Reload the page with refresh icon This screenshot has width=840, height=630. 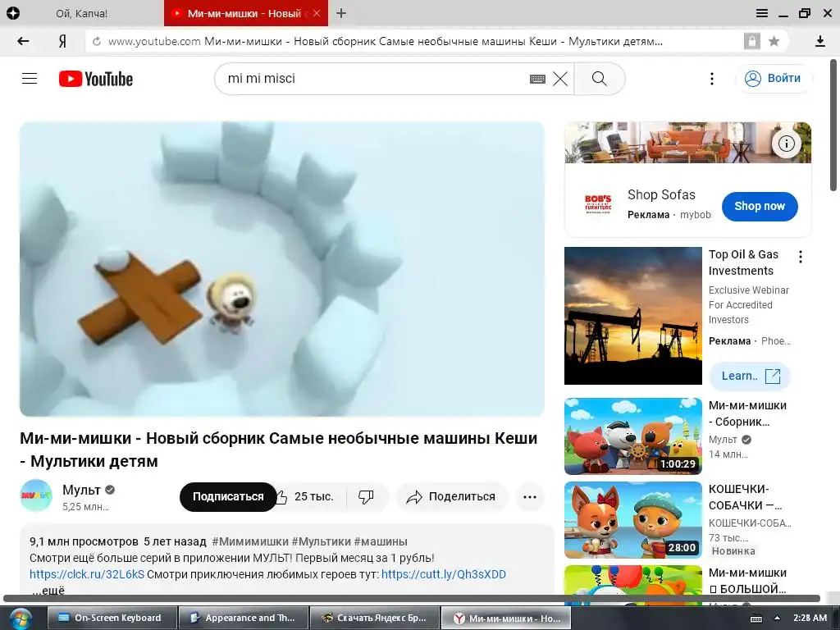coord(97,41)
